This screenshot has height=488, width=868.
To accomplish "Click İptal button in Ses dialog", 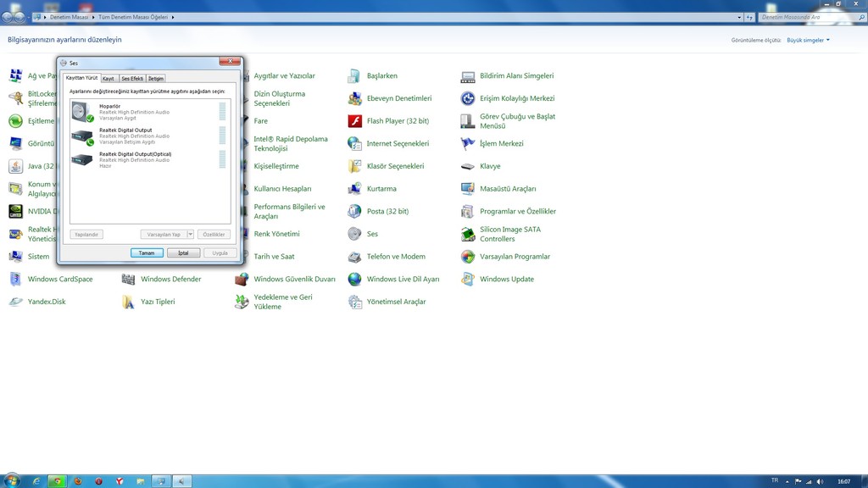I will (183, 252).
